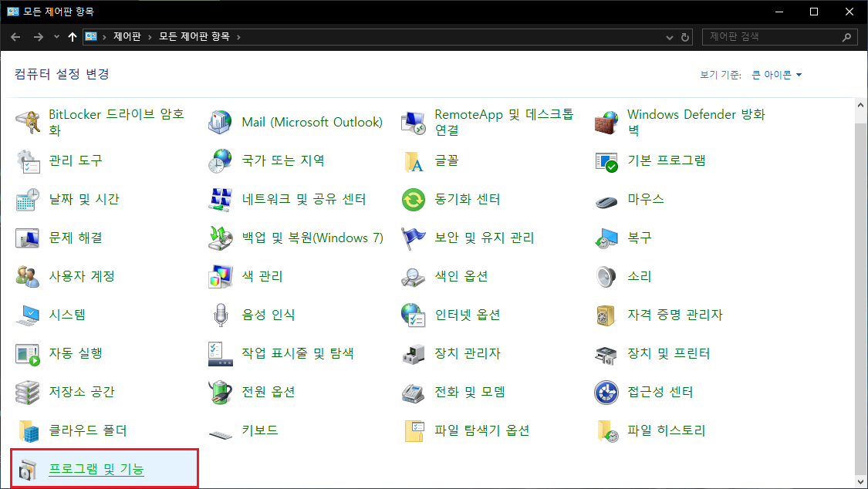
Task: Open the BitLocker 드라이브 암호화 icon
Action: (x=28, y=122)
